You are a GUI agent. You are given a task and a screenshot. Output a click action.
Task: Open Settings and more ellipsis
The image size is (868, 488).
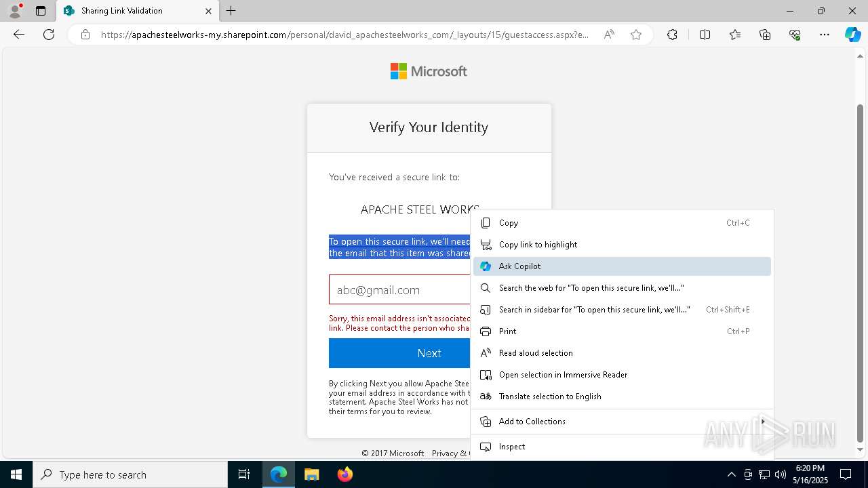coord(825,35)
